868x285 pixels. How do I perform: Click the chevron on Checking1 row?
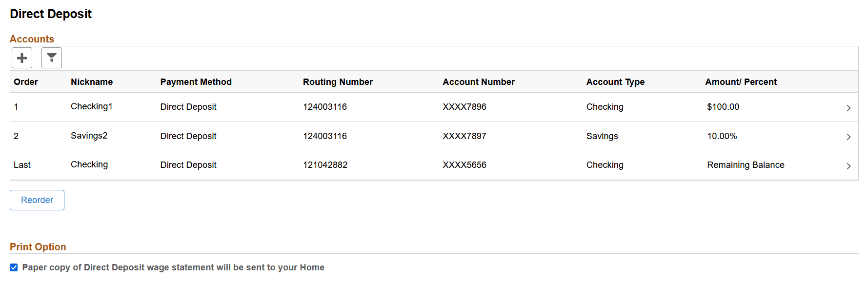click(x=849, y=107)
